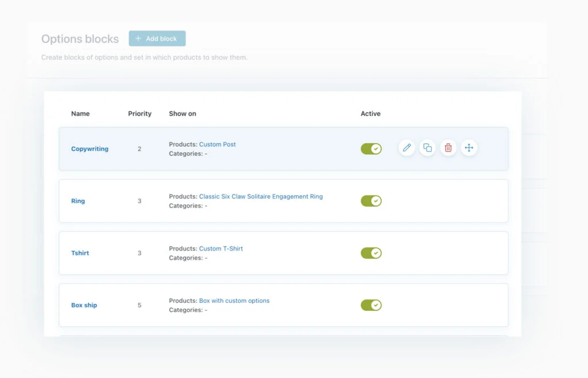Deactivate the Box ship block toggle
The image size is (588, 378).
pos(370,305)
